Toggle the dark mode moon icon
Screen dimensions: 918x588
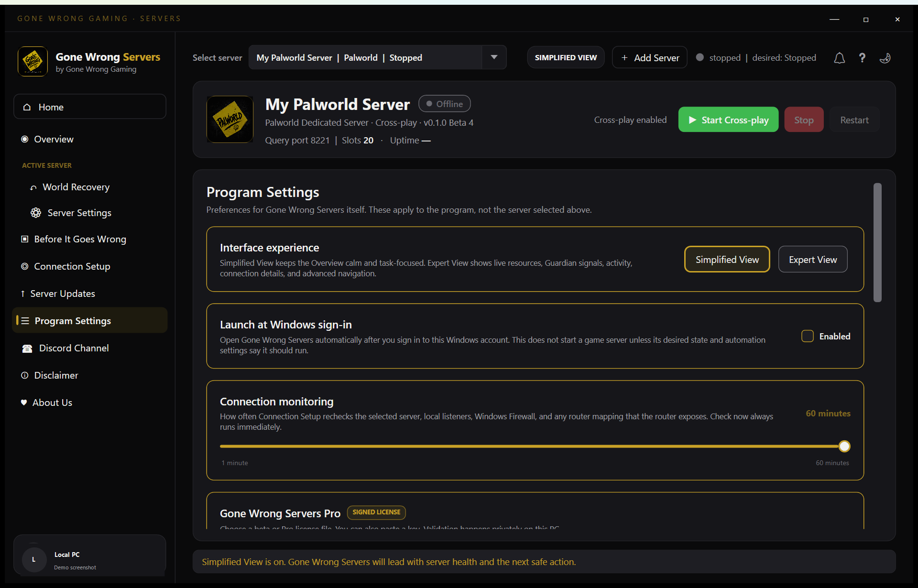(885, 58)
